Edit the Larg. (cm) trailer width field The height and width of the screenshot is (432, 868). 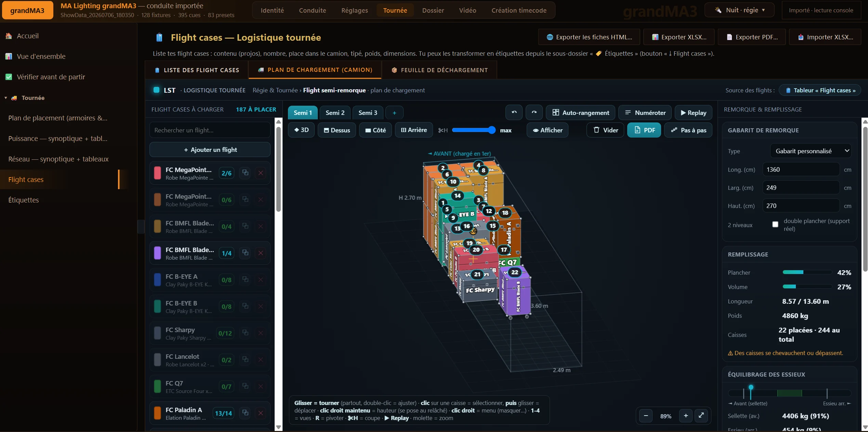(801, 187)
